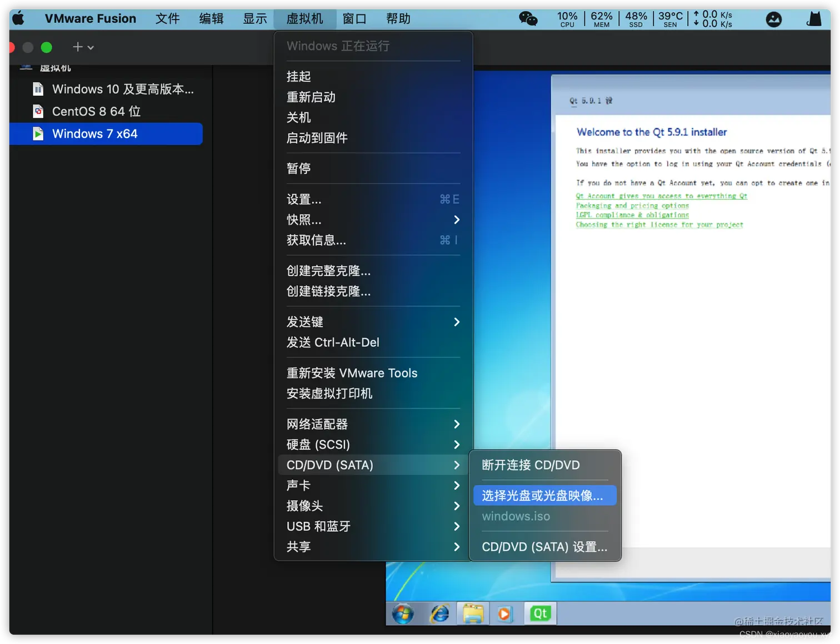Click the WeChat menu bar icon
Image resolution: width=840 pixels, height=644 pixels.
click(x=528, y=19)
